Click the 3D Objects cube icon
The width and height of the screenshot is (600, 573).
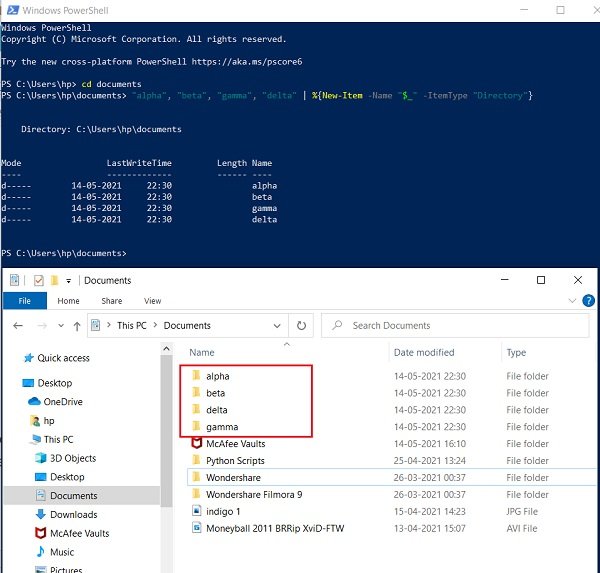click(x=41, y=458)
